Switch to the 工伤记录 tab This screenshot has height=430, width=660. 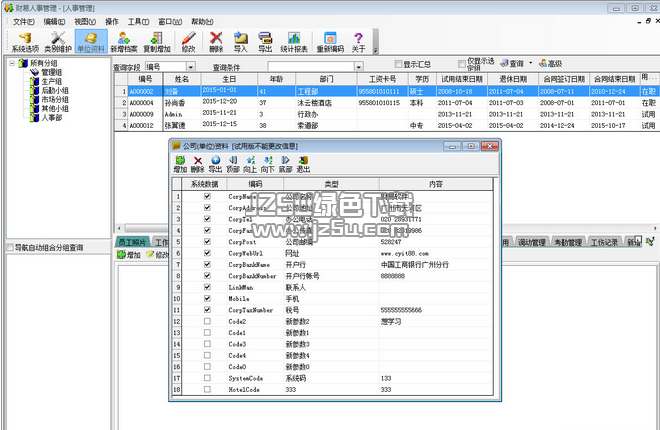(x=604, y=242)
